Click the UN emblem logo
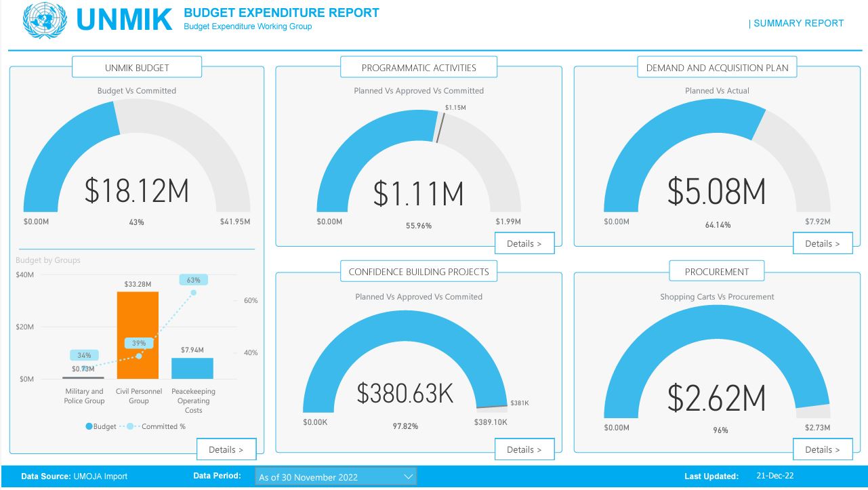The height and width of the screenshot is (490, 868). (45, 20)
